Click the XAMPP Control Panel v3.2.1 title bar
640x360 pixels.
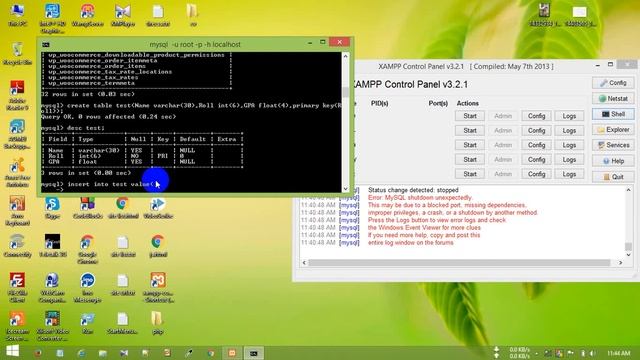465,66
